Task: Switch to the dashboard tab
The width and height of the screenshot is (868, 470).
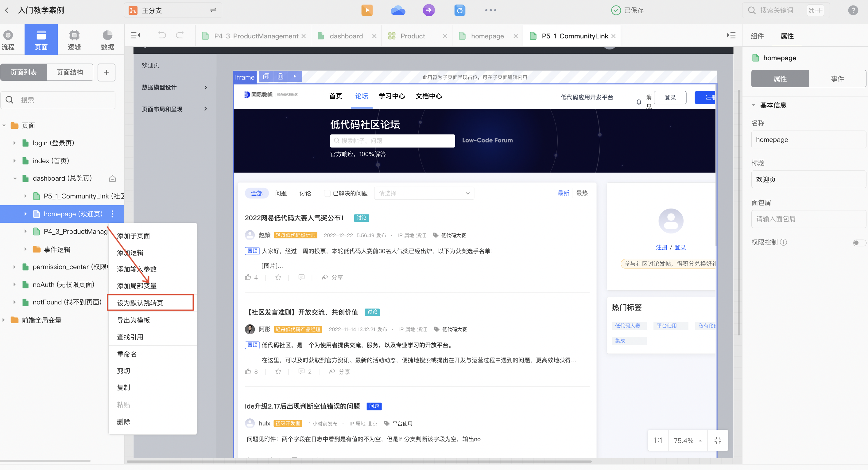Action: (346, 36)
